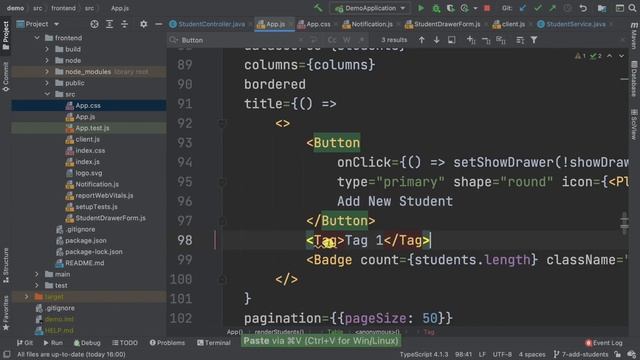Click git branch 7-add-students in status bar
This screenshot has height=360, width=640.
[581, 354]
